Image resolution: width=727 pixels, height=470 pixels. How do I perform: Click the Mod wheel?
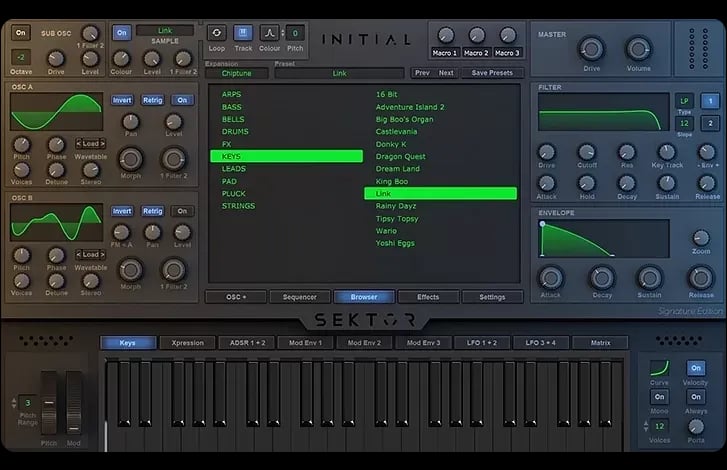click(74, 402)
